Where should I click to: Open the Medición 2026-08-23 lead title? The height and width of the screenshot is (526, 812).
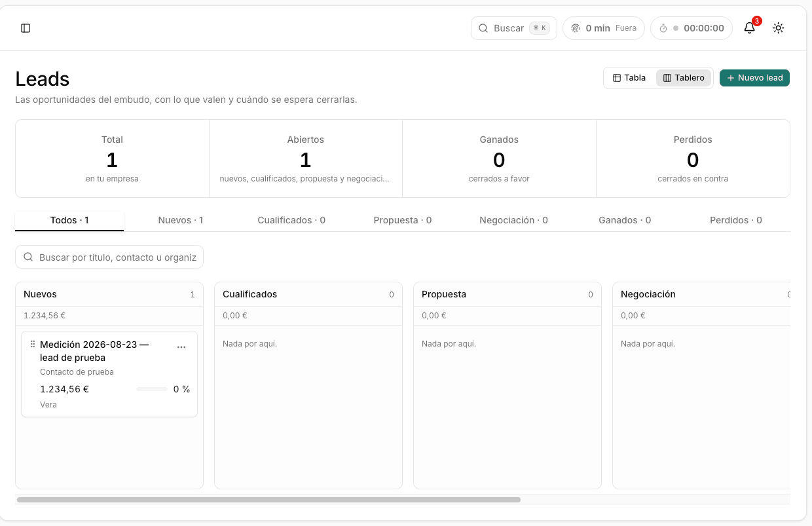(x=94, y=351)
